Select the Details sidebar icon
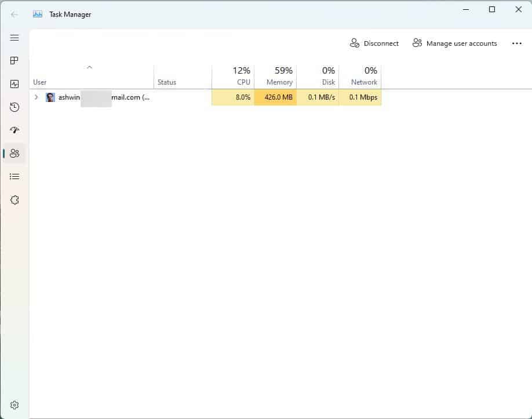The width and height of the screenshot is (532, 419). pos(14,176)
